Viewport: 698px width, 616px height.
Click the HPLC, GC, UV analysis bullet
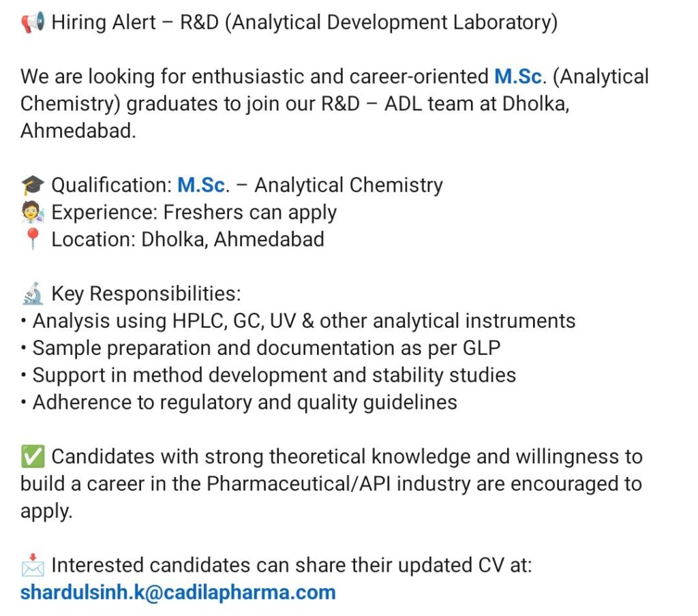click(304, 321)
